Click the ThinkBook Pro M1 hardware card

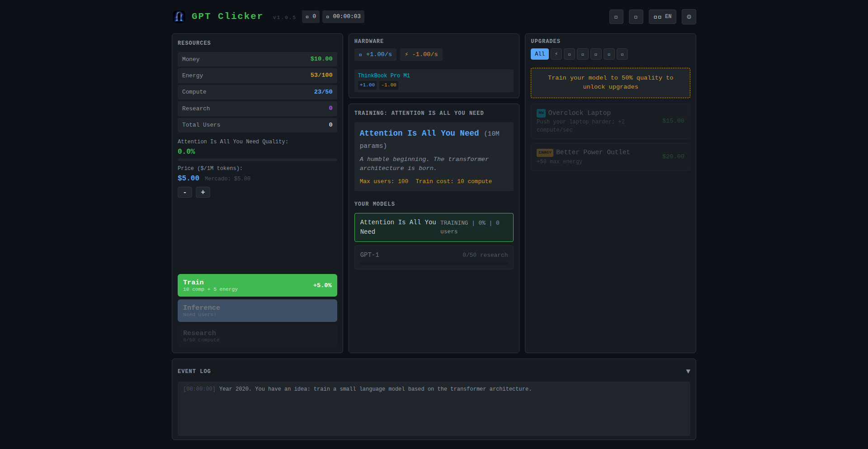coord(434,80)
